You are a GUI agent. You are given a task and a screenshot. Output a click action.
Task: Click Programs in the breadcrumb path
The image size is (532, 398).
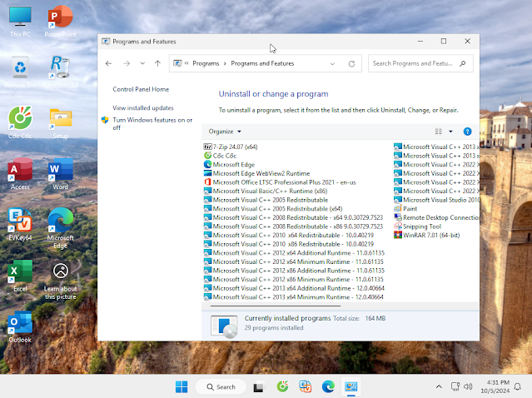(206, 63)
